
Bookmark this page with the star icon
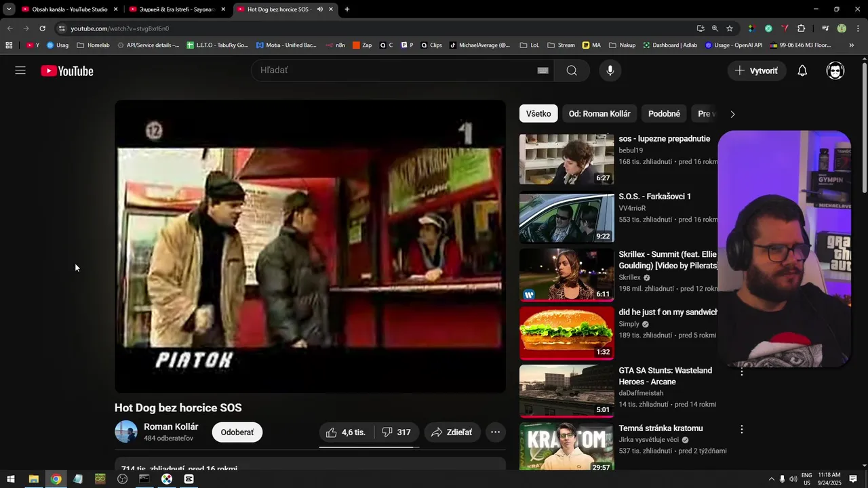tap(730, 28)
